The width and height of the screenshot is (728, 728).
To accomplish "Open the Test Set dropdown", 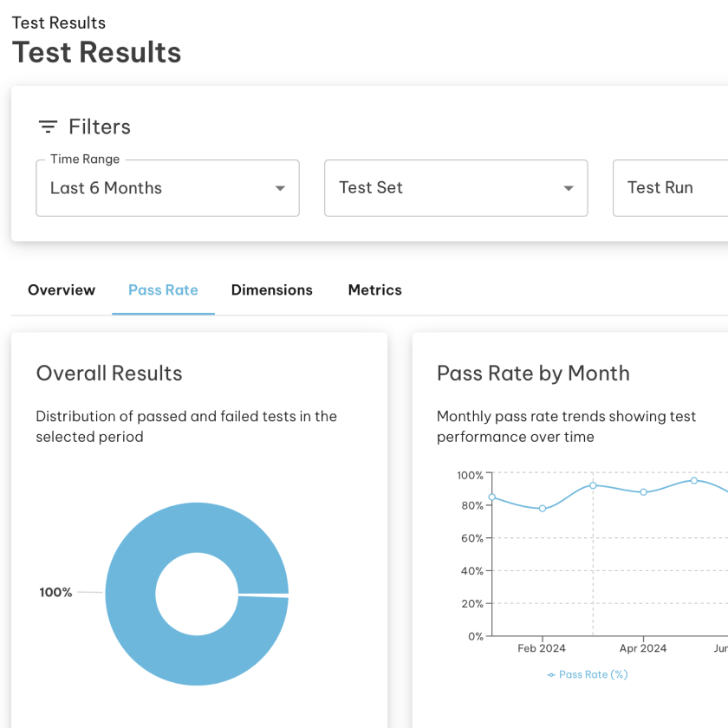I will pos(456,188).
